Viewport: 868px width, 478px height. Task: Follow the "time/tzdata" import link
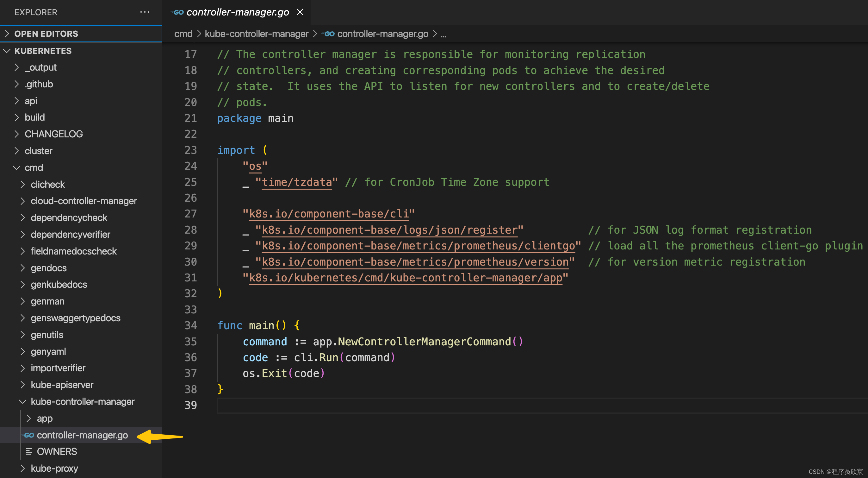(297, 182)
